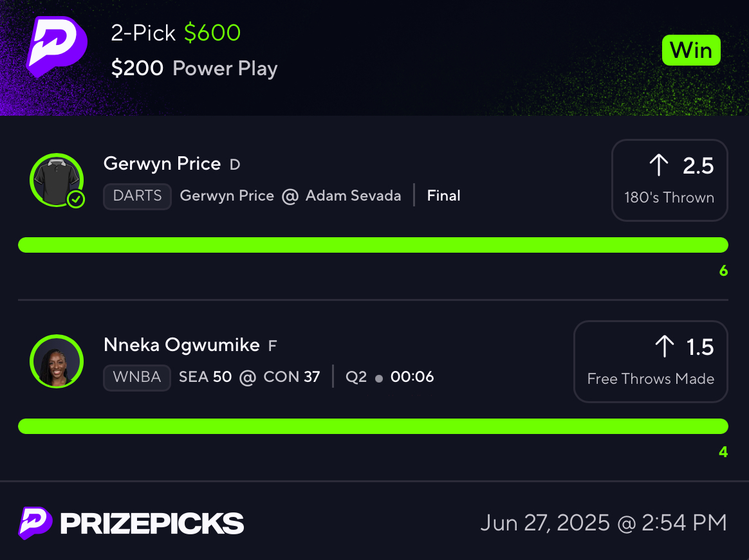The height and width of the screenshot is (560, 749).
Task: Click the live game dot indicator near Q2
Action: click(379, 379)
